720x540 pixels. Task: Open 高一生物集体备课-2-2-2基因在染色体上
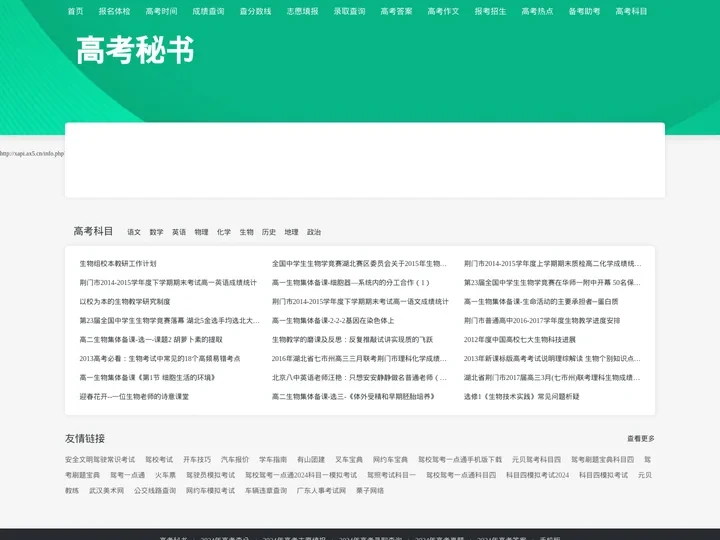click(x=333, y=321)
